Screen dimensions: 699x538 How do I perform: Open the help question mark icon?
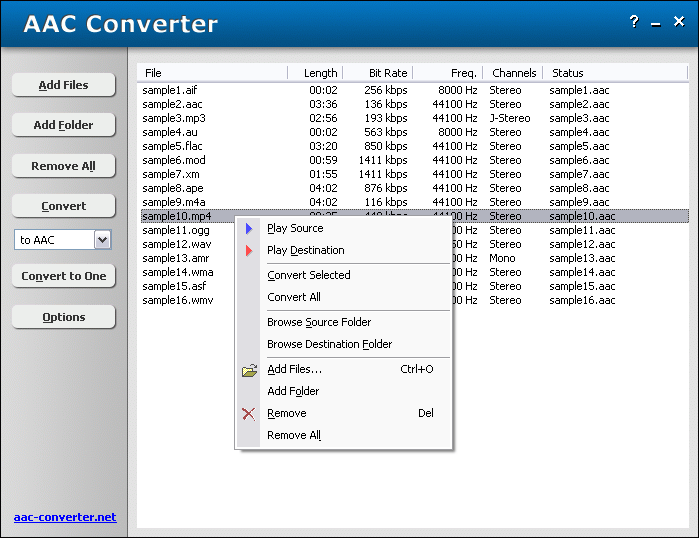click(634, 21)
